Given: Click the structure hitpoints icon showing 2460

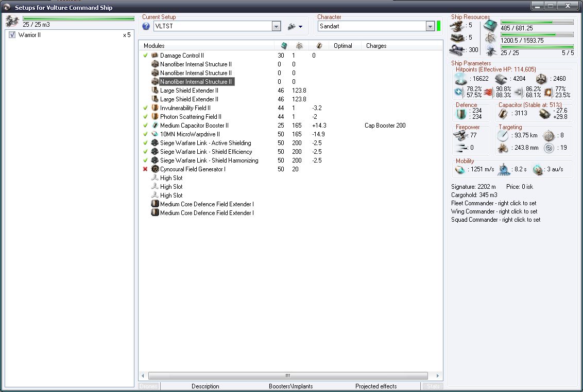Looking at the screenshot, I should coord(541,79).
